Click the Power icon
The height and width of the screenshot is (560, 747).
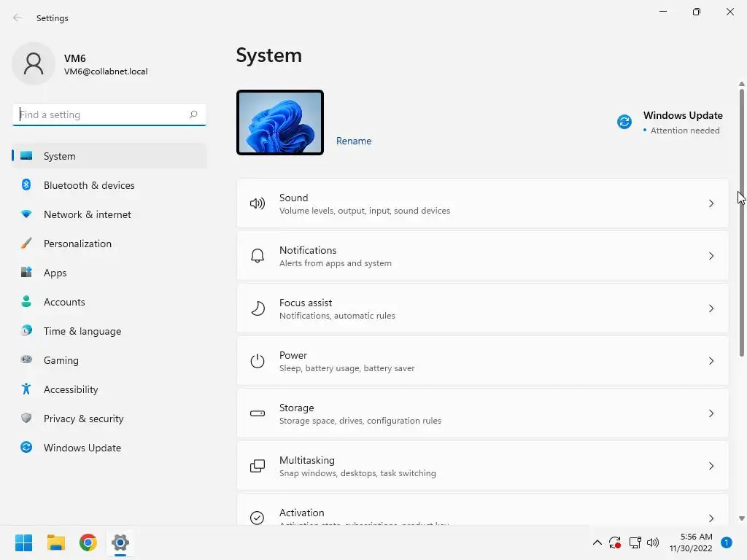[258, 361]
